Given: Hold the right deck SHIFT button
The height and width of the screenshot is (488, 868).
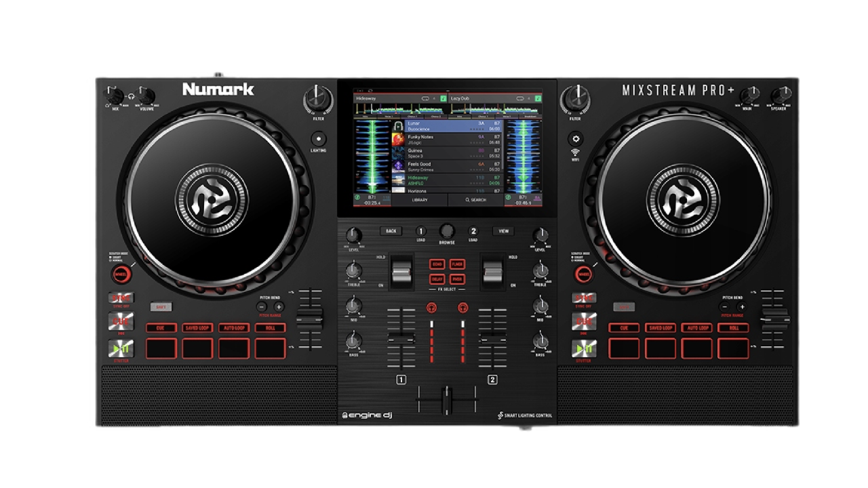Looking at the screenshot, I should (624, 307).
